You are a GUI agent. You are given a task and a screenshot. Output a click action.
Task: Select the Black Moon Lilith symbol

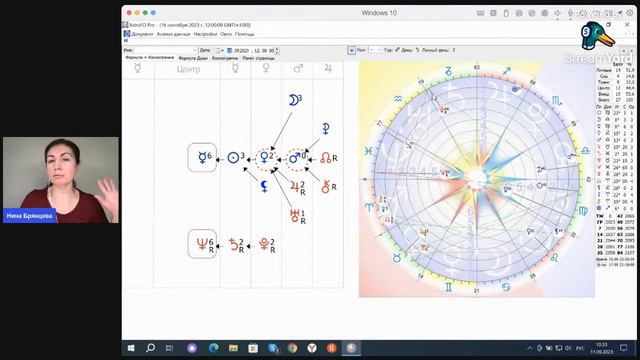point(264,187)
